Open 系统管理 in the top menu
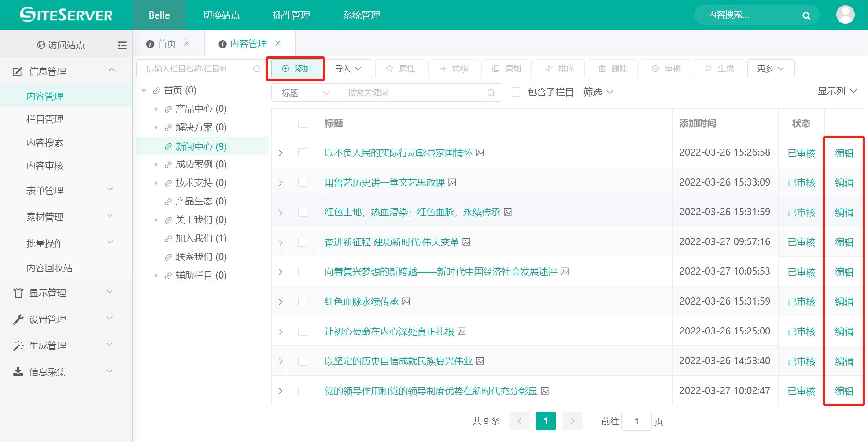868x442 pixels. pos(361,15)
